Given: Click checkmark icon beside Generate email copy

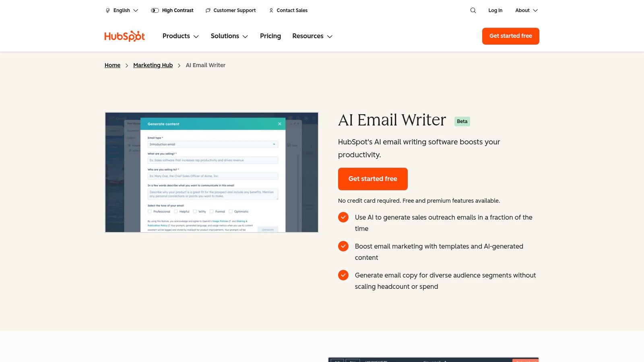Looking at the screenshot, I should pos(343,275).
